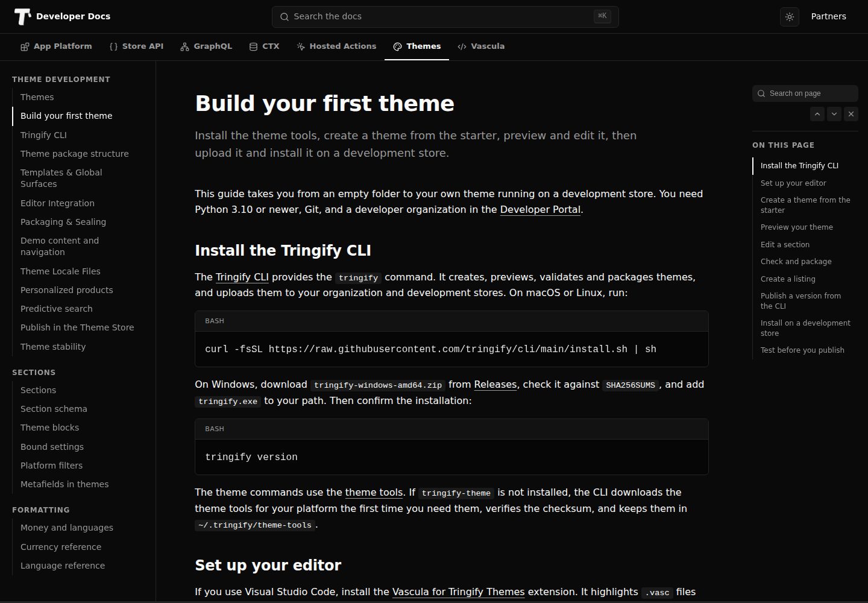Click the magnifier in Search on page
This screenshot has width=868, height=603.
pyautogui.click(x=762, y=93)
